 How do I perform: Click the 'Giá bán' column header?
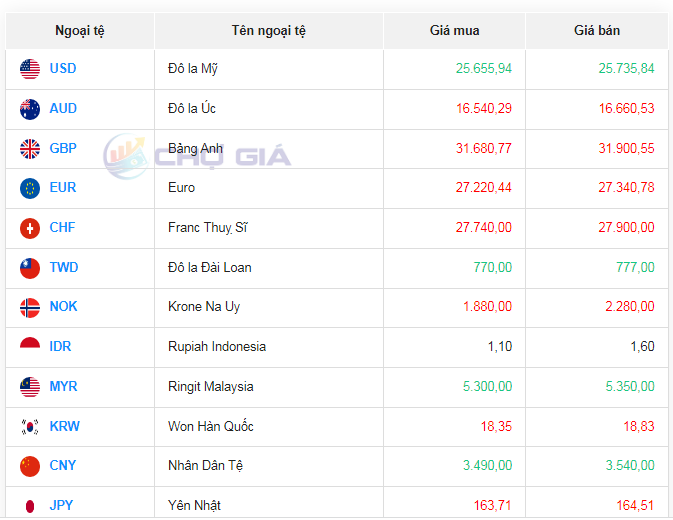pos(597,31)
